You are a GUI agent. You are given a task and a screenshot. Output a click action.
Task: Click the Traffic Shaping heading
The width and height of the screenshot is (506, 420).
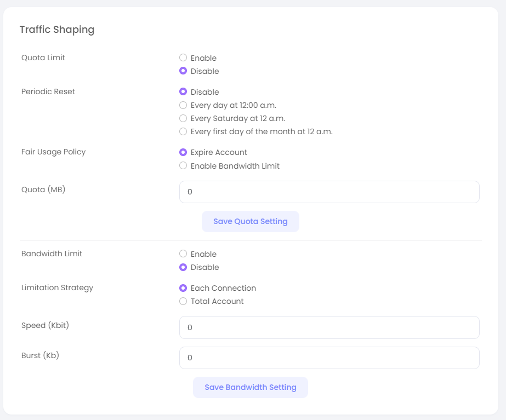[x=57, y=30]
